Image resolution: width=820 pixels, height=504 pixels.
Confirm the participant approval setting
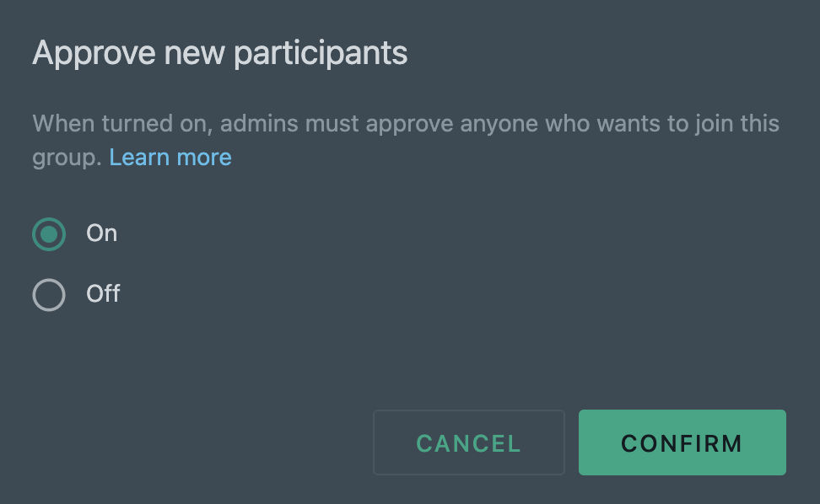pyautogui.click(x=682, y=442)
